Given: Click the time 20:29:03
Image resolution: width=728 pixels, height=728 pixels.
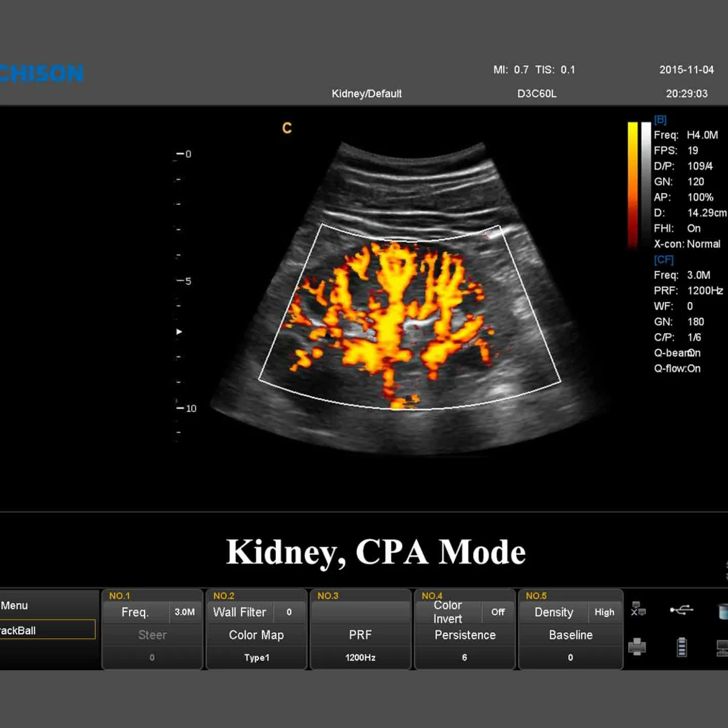Looking at the screenshot, I should tap(686, 94).
